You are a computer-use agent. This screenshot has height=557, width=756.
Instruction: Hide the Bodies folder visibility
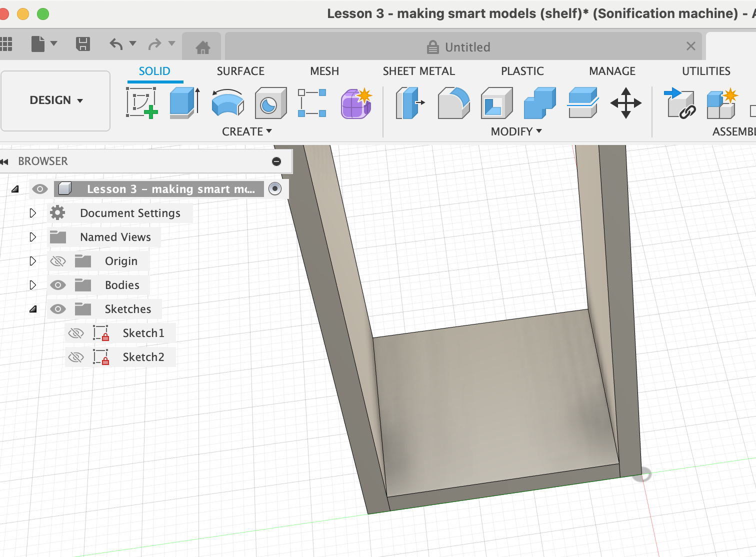[58, 285]
